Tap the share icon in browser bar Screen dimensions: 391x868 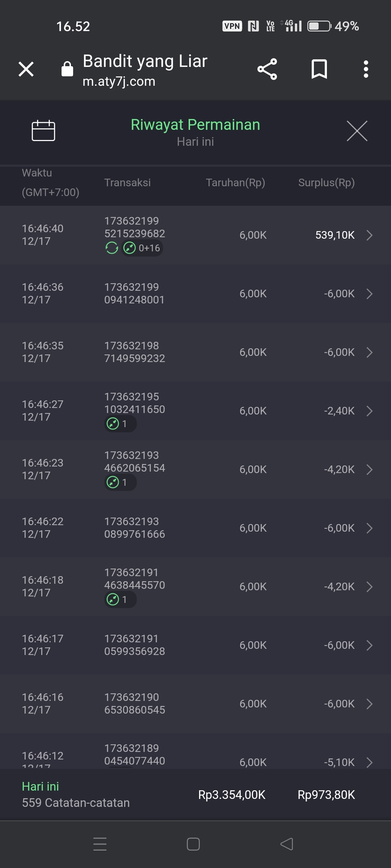point(267,69)
